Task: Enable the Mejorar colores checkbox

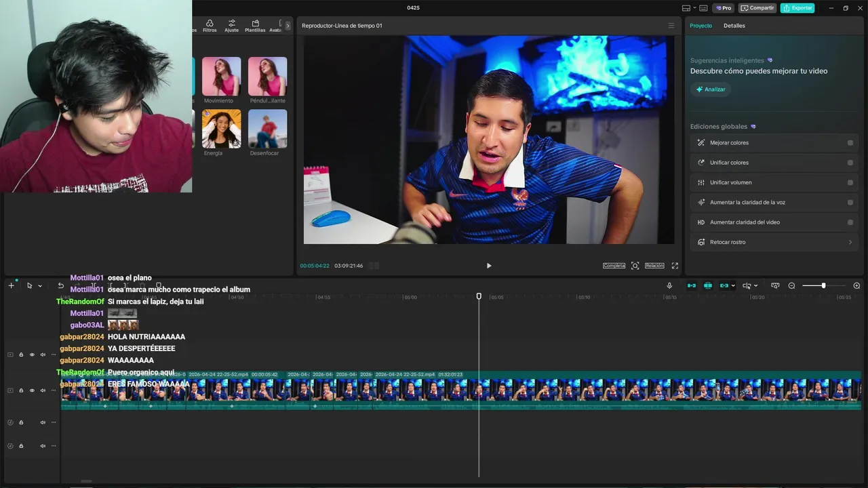Action: (x=850, y=143)
